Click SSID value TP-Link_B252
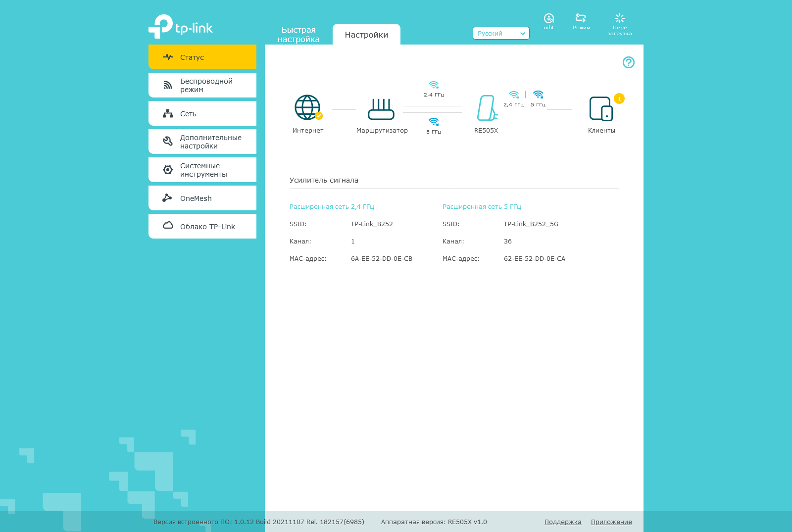The width and height of the screenshot is (792, 532). pos(372,224)
